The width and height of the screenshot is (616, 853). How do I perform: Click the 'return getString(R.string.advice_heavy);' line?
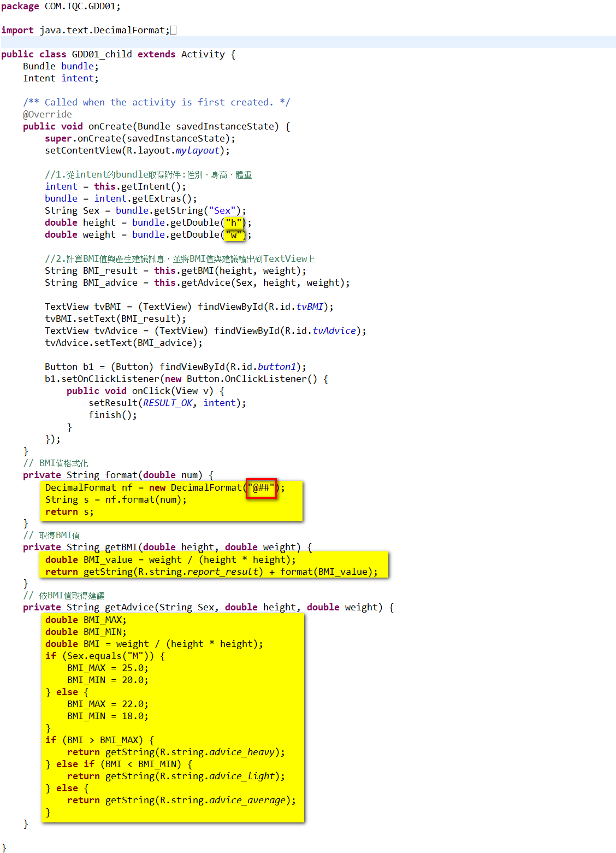pyautogui.click(x=176, y=752)
